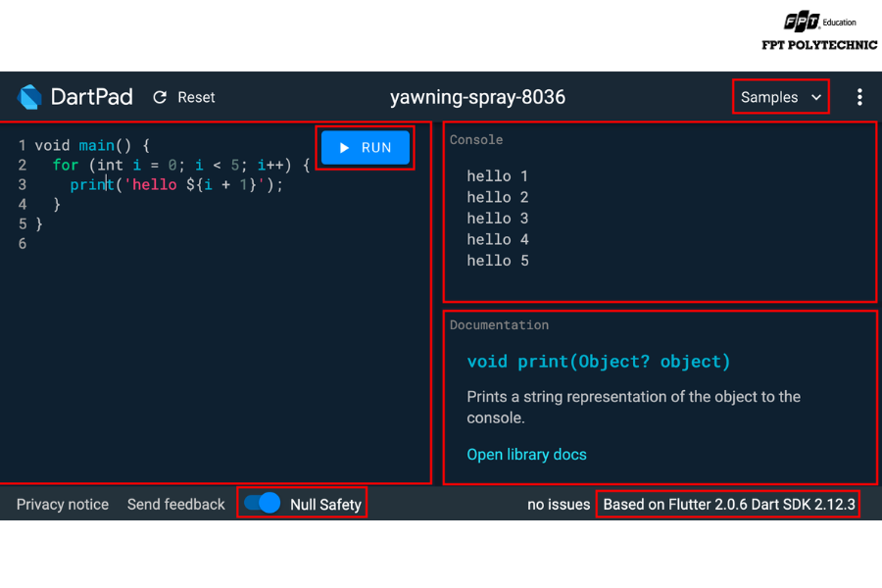
Task: Click the FPT Education logo
Action: pos(820,22)
